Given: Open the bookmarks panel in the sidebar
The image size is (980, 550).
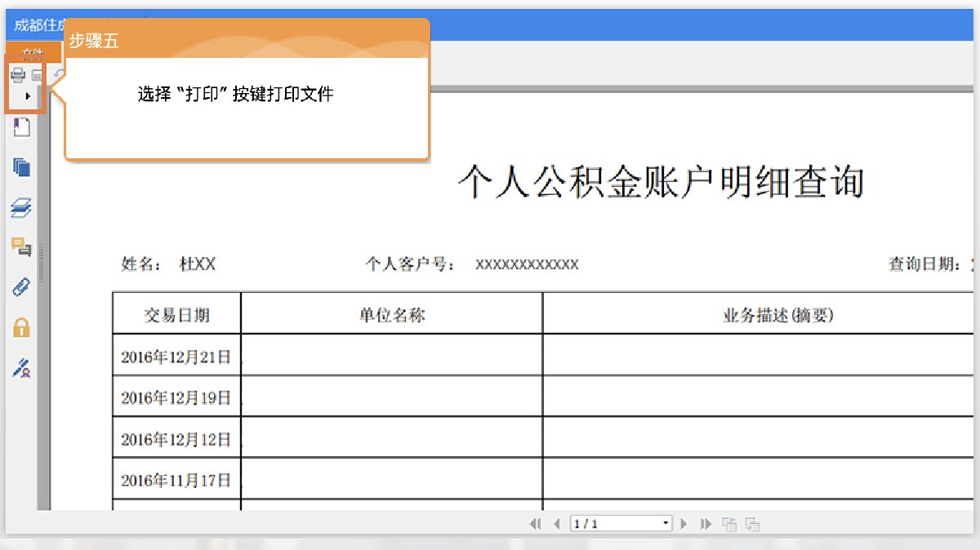Looking at the screenshot, I should click(x=21, y=127).
